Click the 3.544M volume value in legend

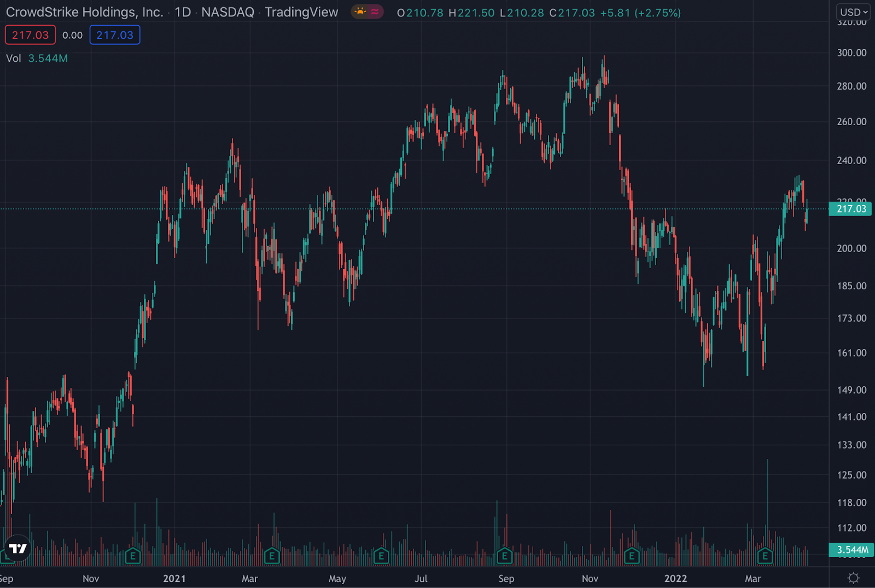click(x=48, y=58)
